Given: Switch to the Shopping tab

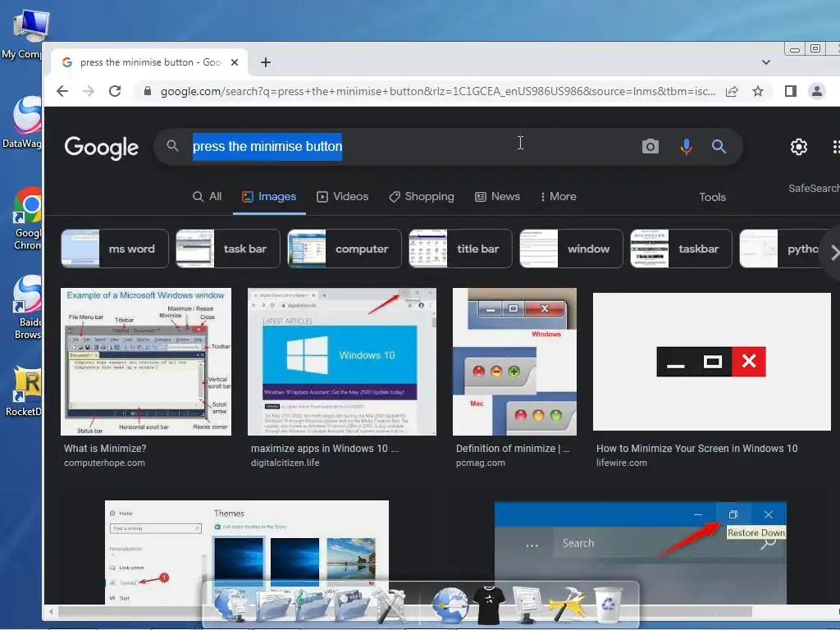Looking at the screenshot, I should pos(421,197).
